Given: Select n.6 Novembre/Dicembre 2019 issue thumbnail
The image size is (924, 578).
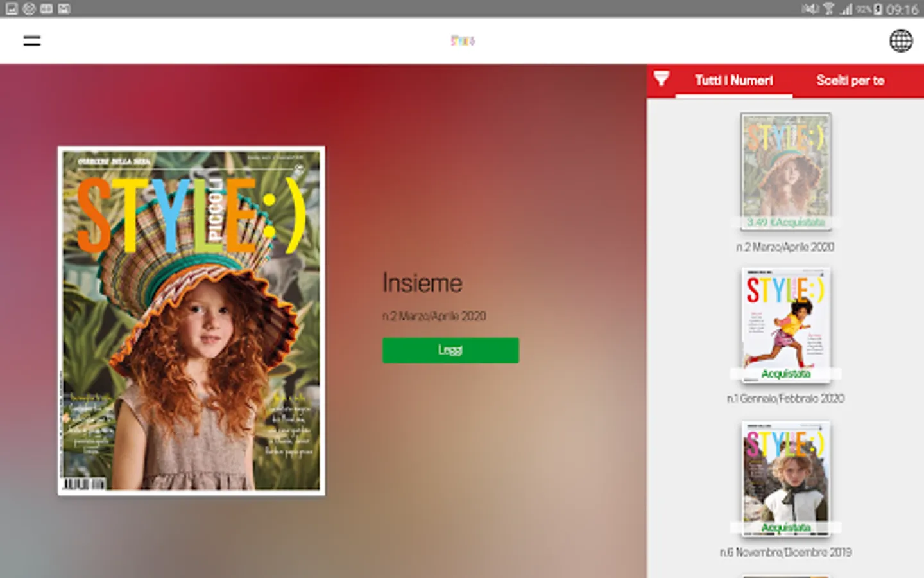Looking at the screenshot, I should (x=786, y=478).
